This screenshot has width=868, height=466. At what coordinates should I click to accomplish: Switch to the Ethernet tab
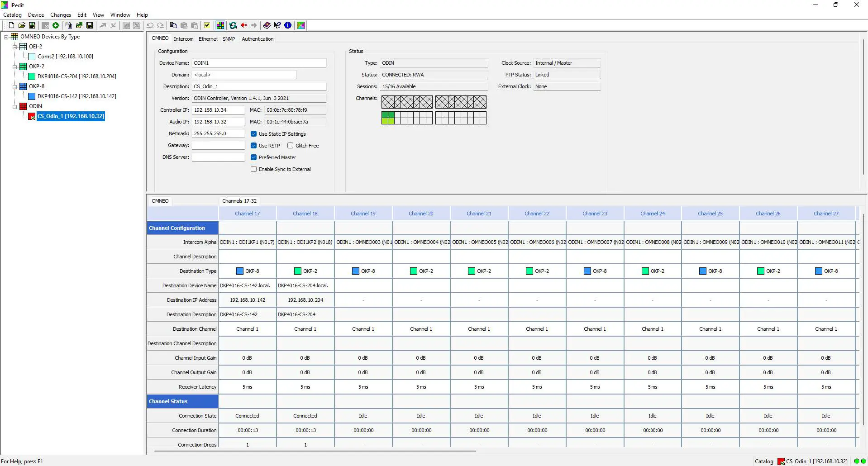pyautogui.click(x=208, y=39)
